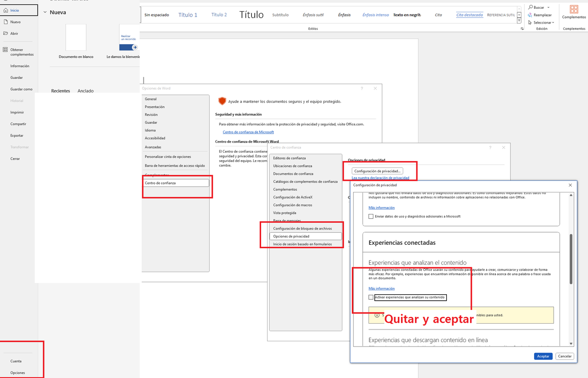The image size is (588, 378).
Task: Expand the Seleccionar dropdown in Edición
Action: (553, 23)
